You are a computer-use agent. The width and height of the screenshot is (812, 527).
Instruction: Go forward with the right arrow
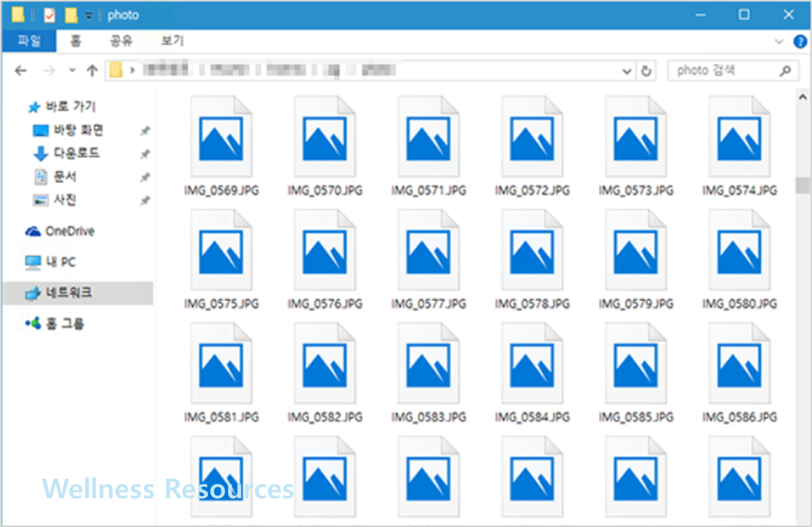[49, 70]
